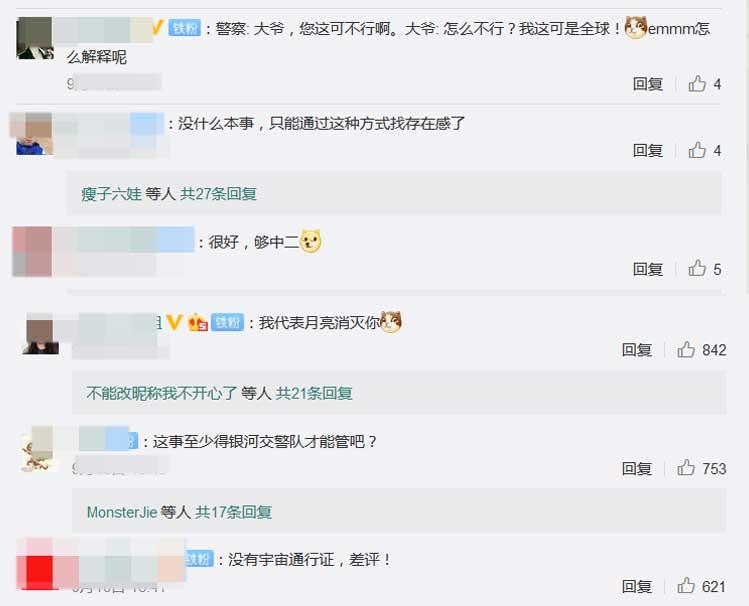Image resolution: width=749 pixels, height=606 pixels.
Task: Expand 共21条回复 replies thread
Action: pos(314,393)
